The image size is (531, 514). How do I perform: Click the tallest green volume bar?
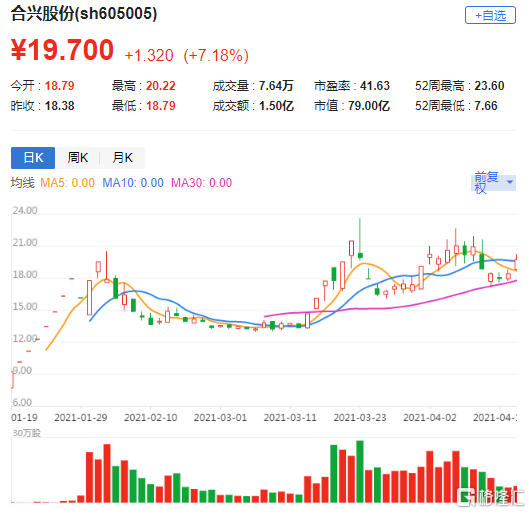tap(360, 471)
